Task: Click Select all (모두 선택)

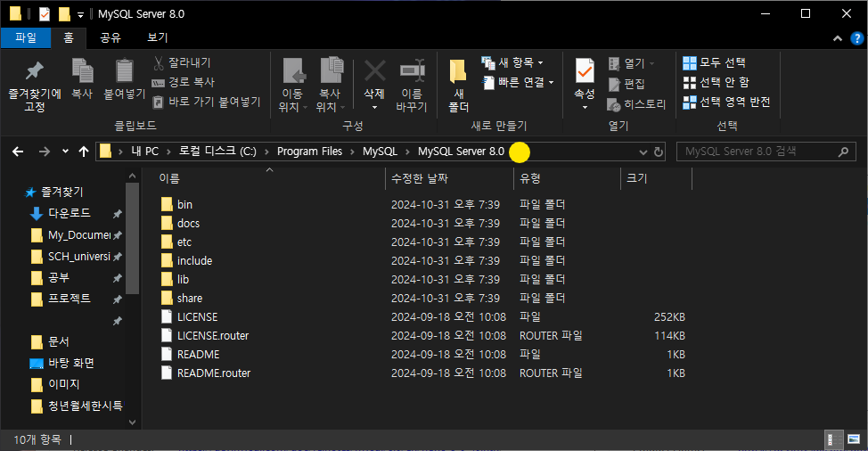Action: pos(714,62)
